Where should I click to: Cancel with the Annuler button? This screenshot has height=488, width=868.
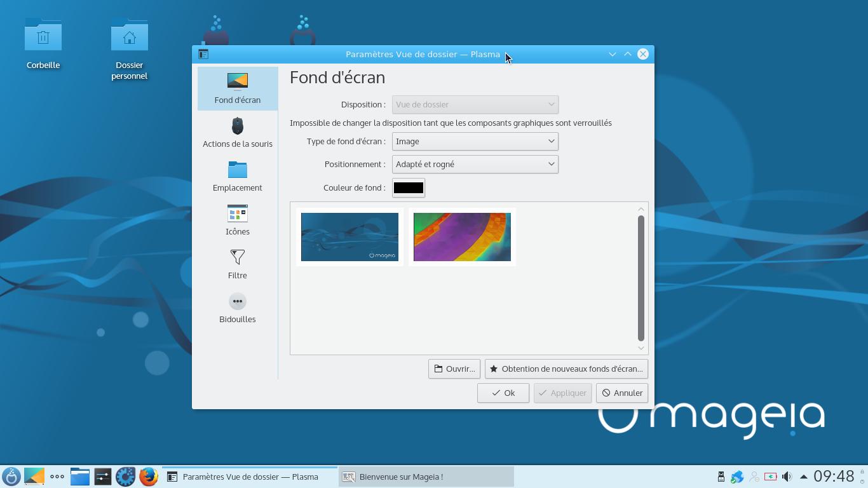[622, 393]
